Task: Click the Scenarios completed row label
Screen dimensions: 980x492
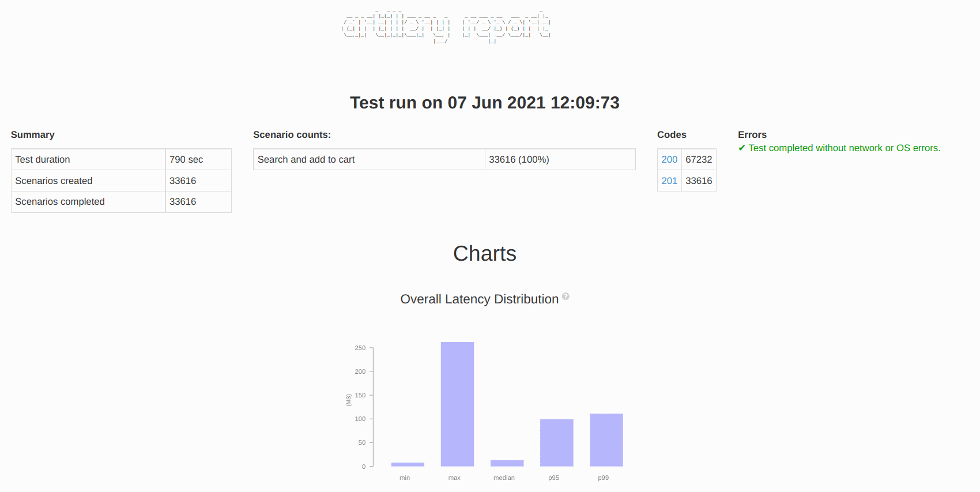Action: [60, 202]
